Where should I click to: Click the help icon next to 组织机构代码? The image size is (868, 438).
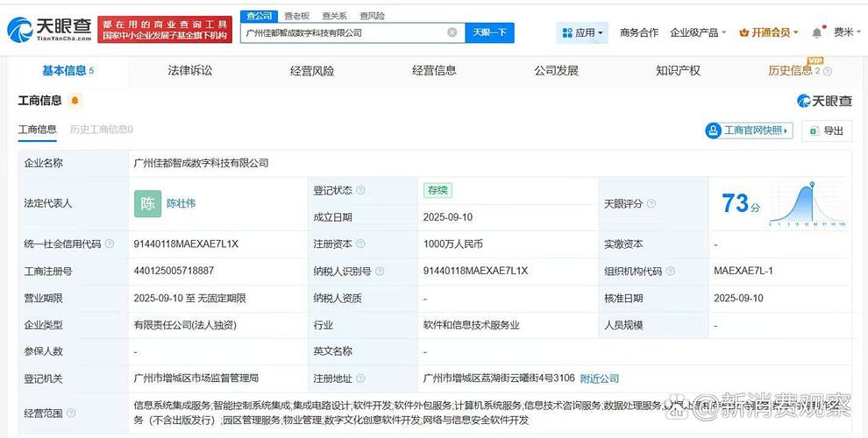pyautogui.click(x=671, y=271)
